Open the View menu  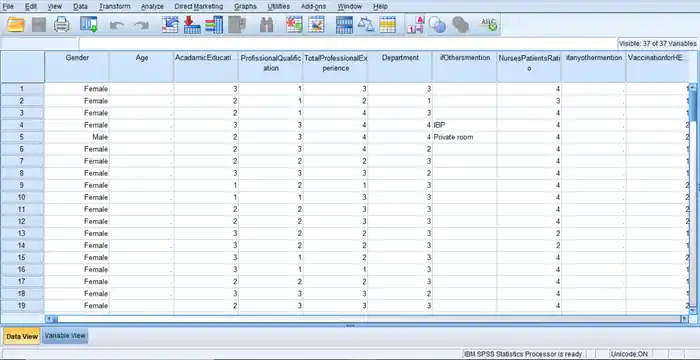click(54, 7)
